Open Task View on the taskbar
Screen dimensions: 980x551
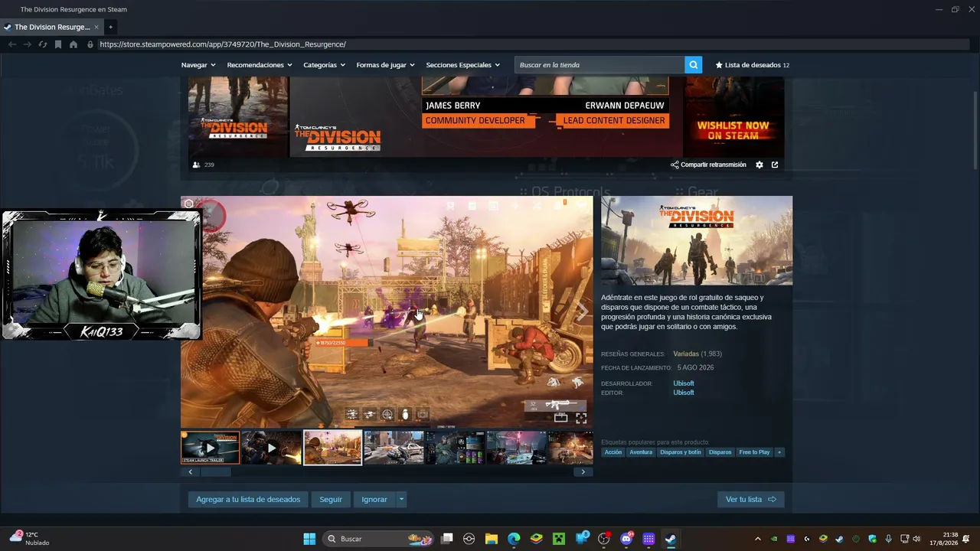click(x=447, y=539)
